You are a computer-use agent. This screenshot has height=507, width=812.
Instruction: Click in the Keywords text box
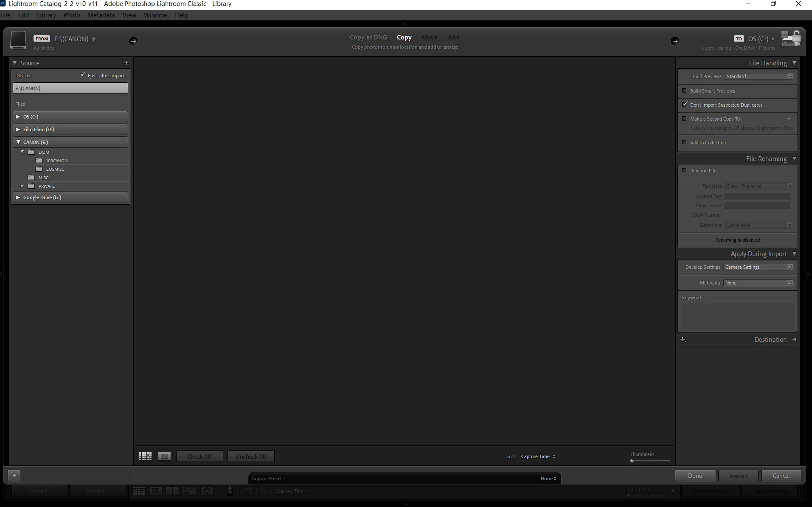738,316
